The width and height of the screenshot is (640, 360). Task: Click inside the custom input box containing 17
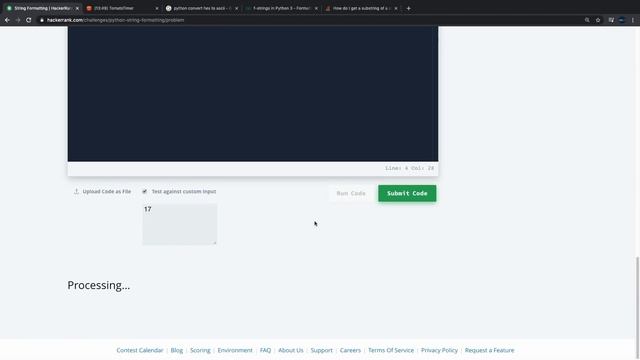(180, 224)
